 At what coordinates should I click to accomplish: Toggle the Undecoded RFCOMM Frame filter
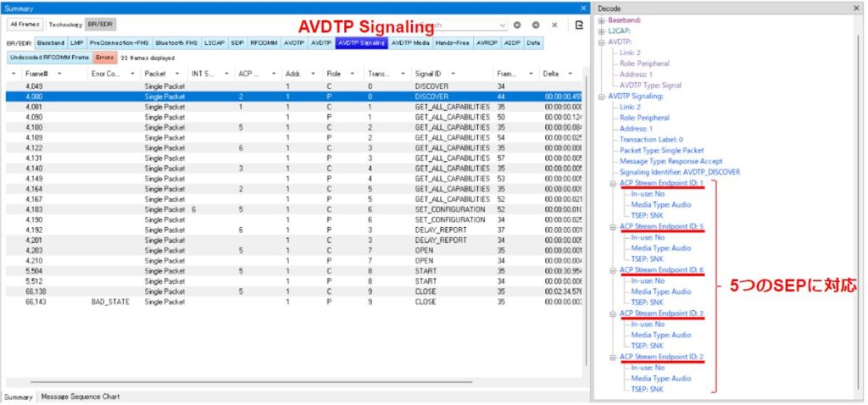tap(49, 58)
